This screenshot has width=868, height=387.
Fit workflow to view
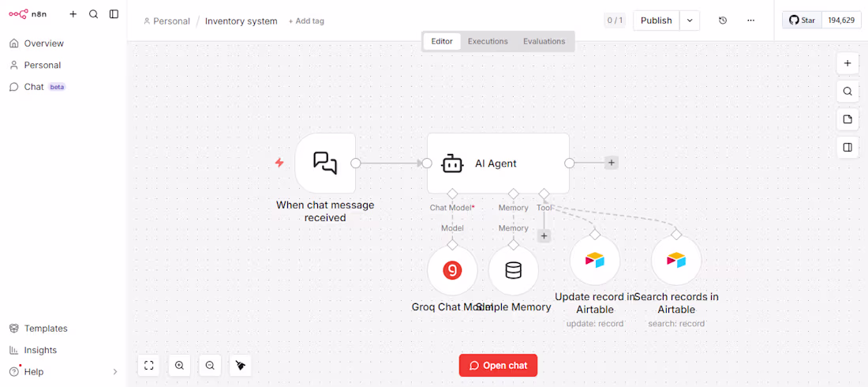[x=148, y=366]
